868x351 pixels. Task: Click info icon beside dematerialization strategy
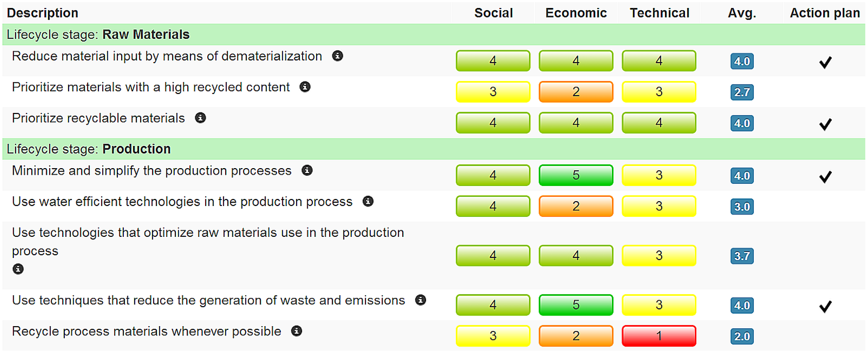click(337, 56)
